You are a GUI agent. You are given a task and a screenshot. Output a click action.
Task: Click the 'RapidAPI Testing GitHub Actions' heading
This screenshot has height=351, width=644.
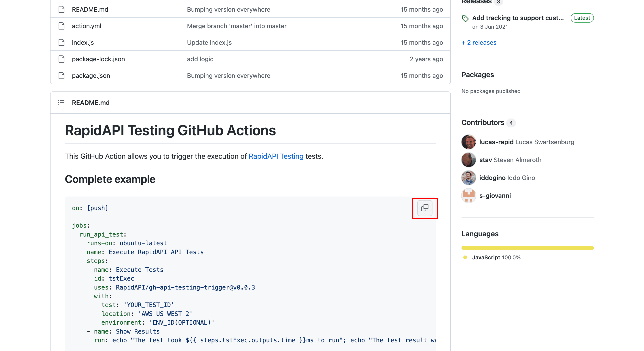pyautogui.click(x=170, y=131)
